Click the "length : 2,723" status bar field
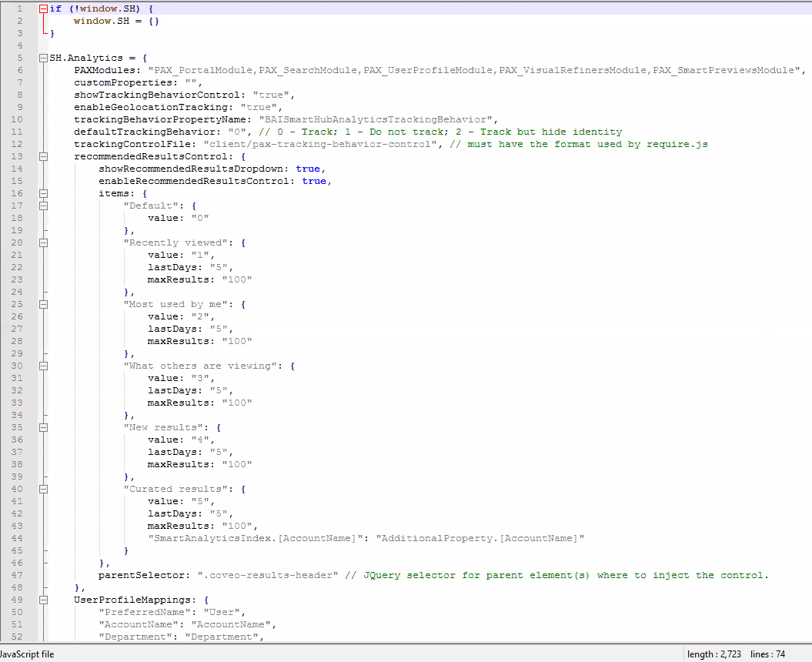This screenshot has width=812, height=662. (714, 654)
